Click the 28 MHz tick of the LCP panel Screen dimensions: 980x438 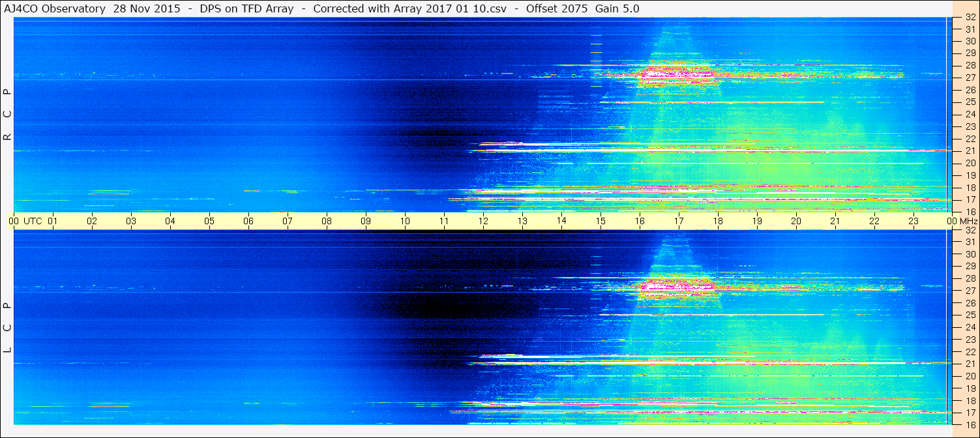point(970,278)
